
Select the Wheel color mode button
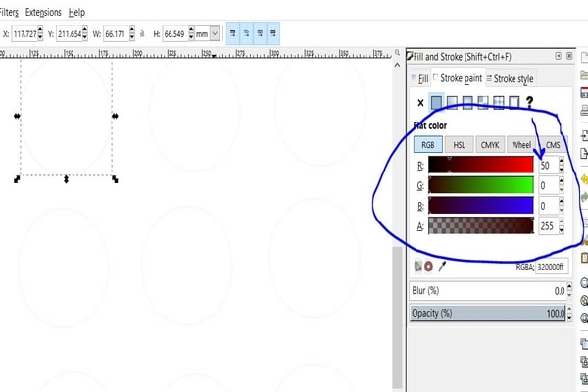[521, 145]
